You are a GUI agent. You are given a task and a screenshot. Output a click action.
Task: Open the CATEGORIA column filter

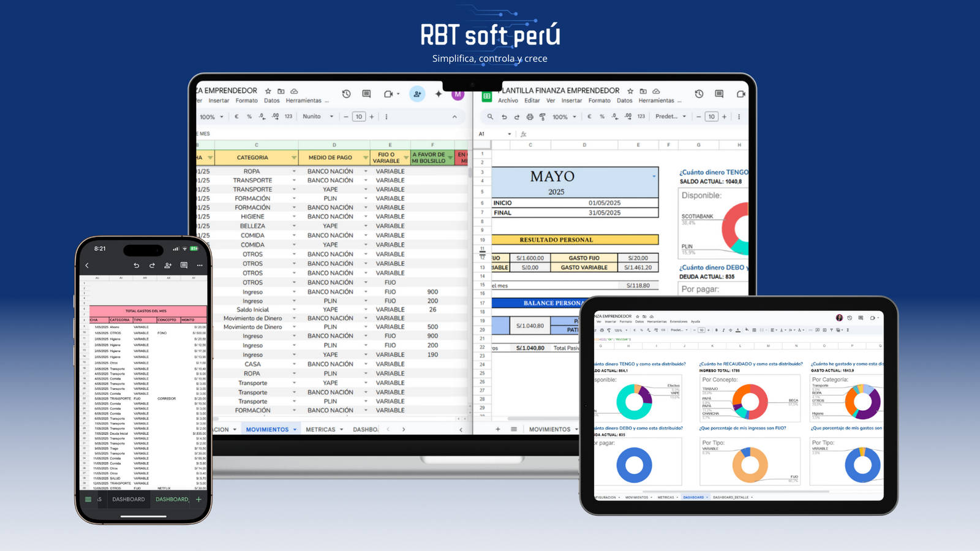(293, 158)
